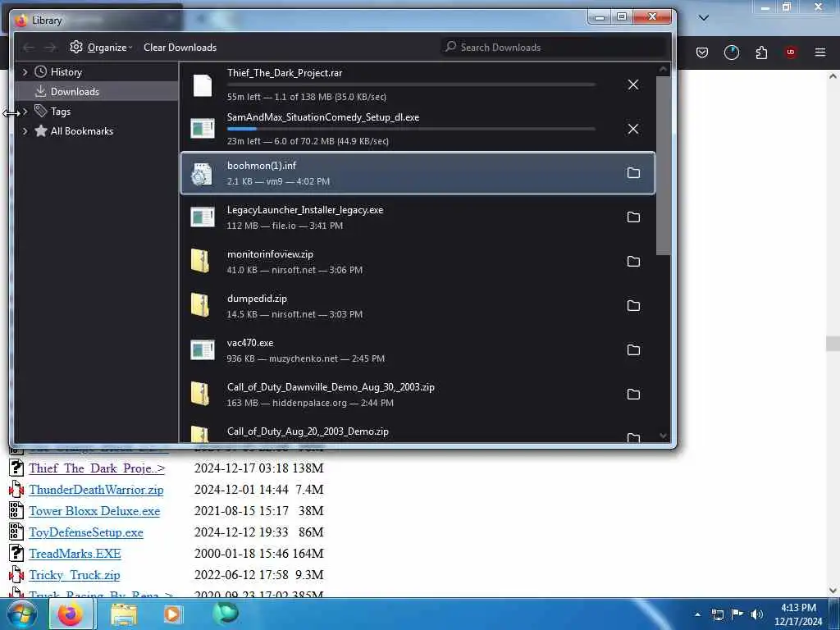Open the Organize dropdown menu
Viewport: 840px width, 630px height.
(x=101, y=48)
